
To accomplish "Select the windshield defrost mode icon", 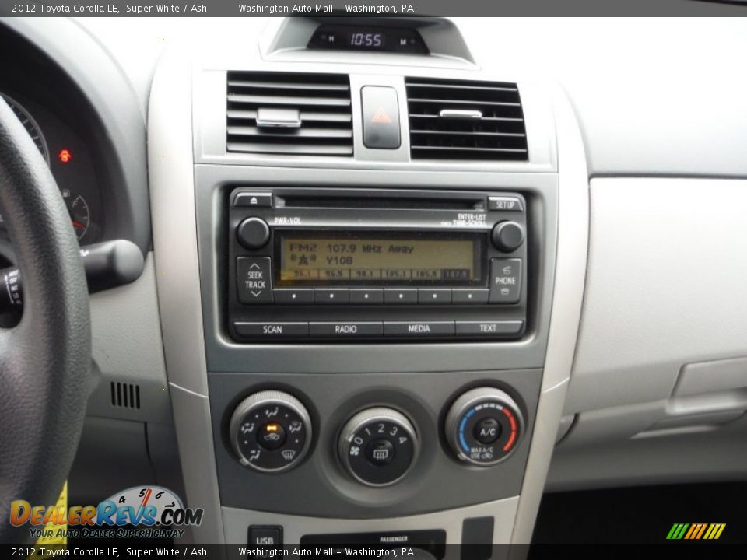I will coord(286,454).
